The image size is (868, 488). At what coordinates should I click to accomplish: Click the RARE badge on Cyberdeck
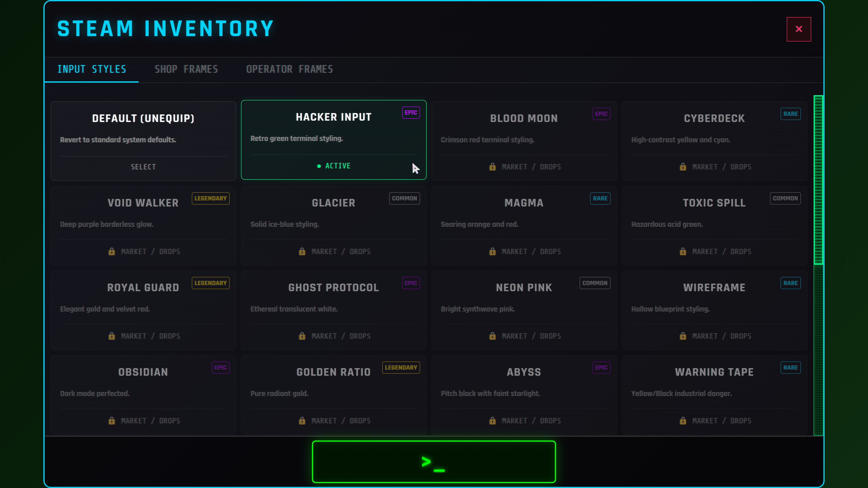tap(790, 114)
